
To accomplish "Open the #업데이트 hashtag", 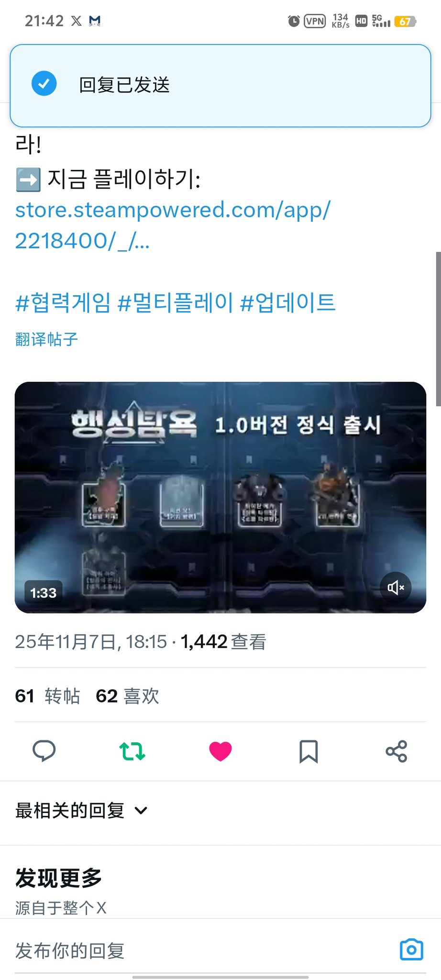I will pos(288,303).
